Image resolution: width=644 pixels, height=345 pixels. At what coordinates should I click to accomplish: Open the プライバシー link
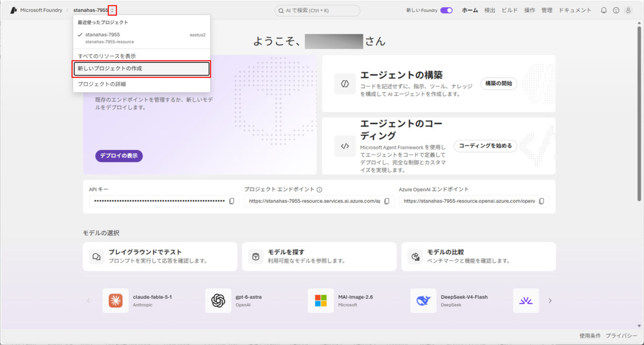tap(622, 336)
